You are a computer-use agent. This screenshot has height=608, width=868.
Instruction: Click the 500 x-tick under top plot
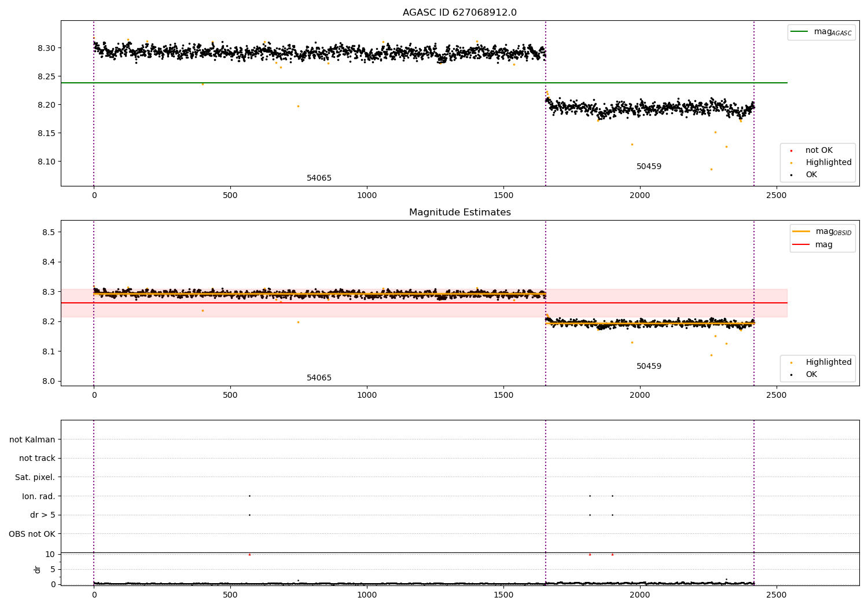(x=230, y=195)
